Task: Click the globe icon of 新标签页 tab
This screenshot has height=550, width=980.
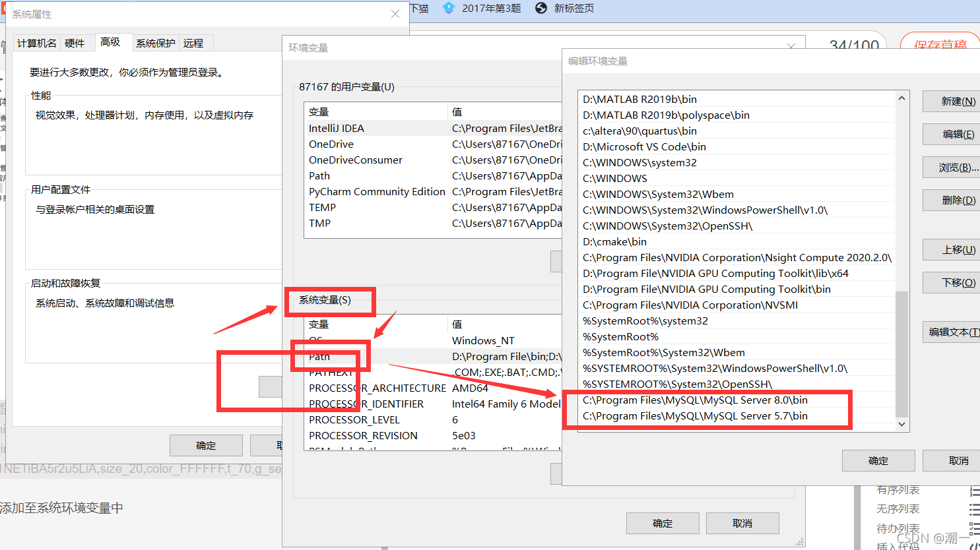Action: coord(541,9)
